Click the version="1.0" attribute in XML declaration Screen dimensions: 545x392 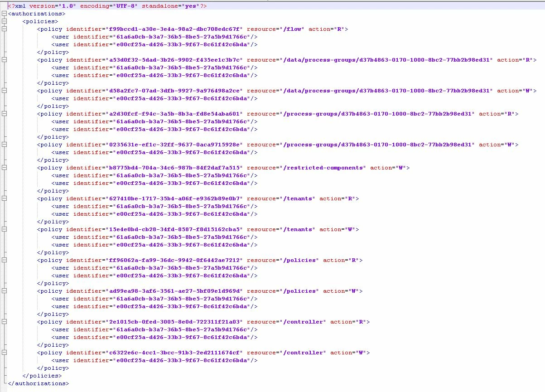53,6
